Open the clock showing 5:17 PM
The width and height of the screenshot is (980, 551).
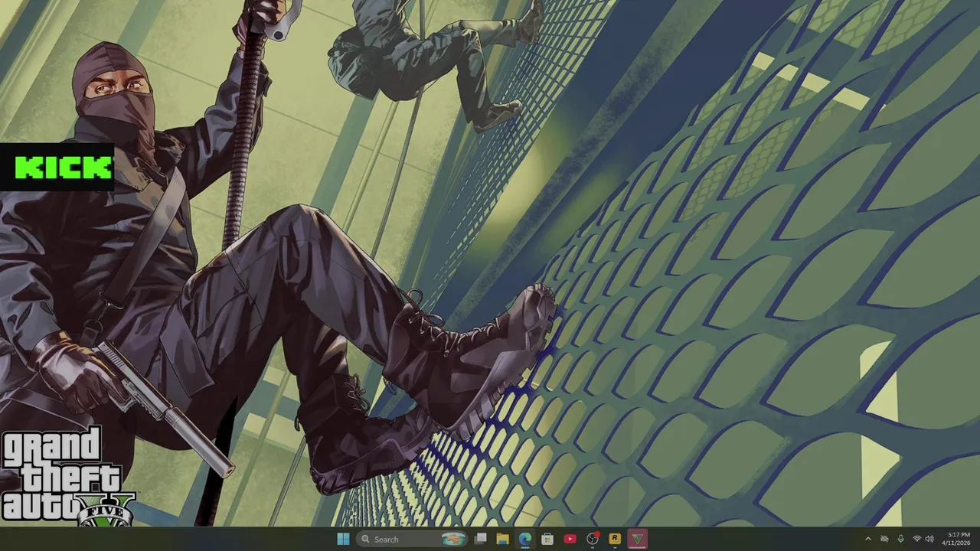pyautogui.click(x=958, y=539)
